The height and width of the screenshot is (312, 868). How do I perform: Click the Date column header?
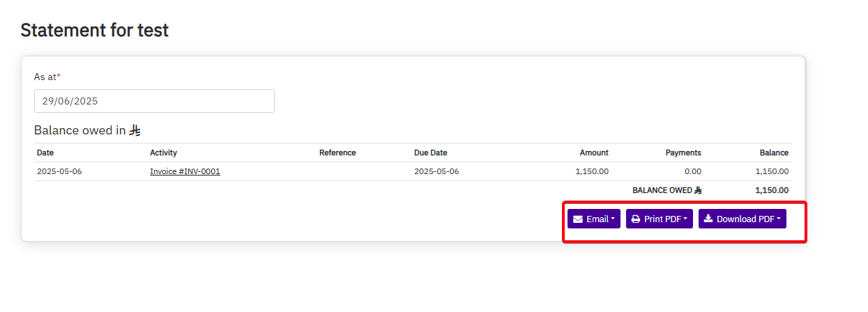(x=45, y=153)
